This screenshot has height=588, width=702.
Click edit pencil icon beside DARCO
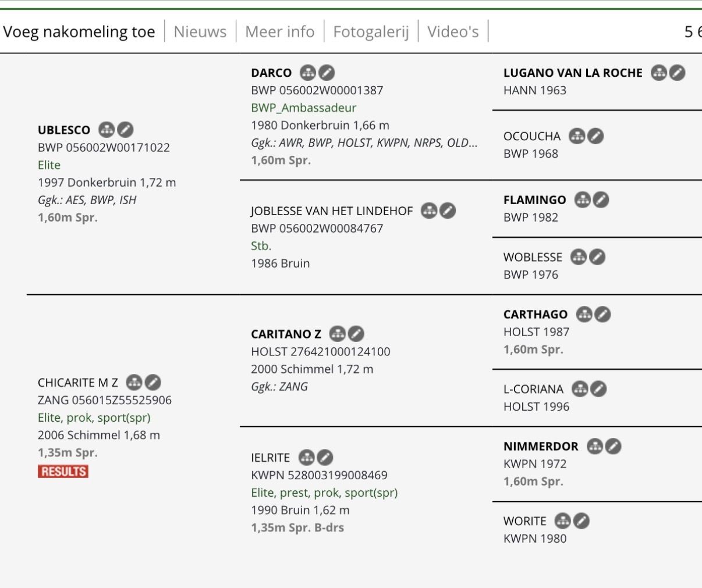327,73
